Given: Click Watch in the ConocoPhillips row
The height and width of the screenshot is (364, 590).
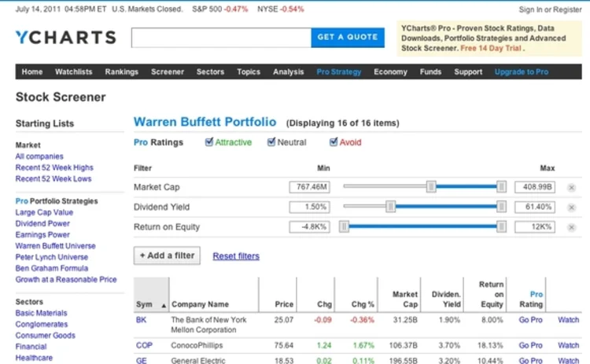Looking at the screenshot, I should click(568, 345).
